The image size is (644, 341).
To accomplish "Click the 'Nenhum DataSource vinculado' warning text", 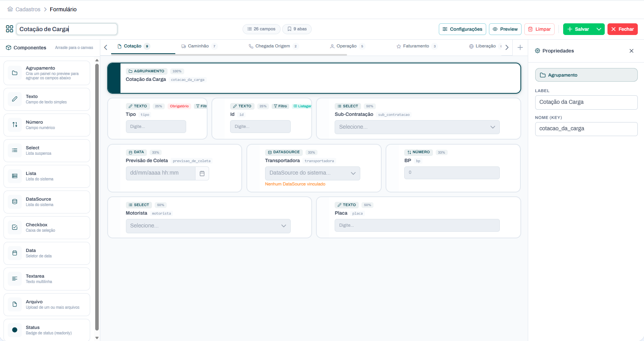I will [295, 184].
